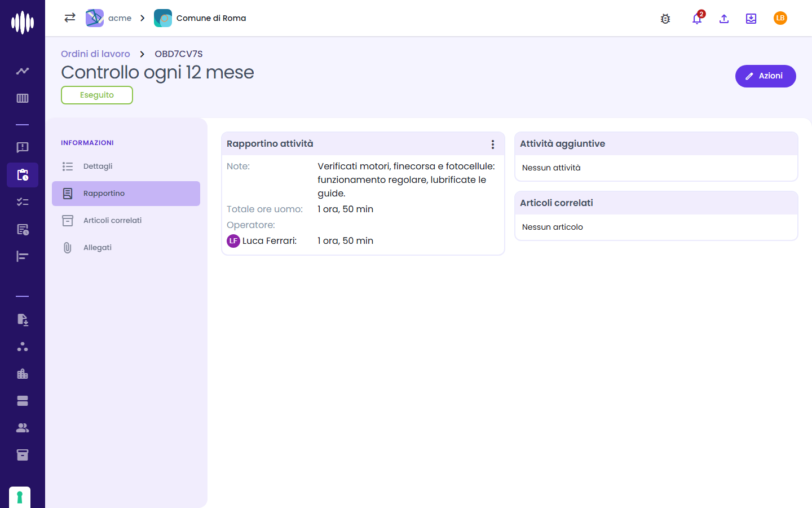Go back to Ordini di lavoro
Image resolution: width=812 pixels, height=508 pixels.
tap(95, 54)
